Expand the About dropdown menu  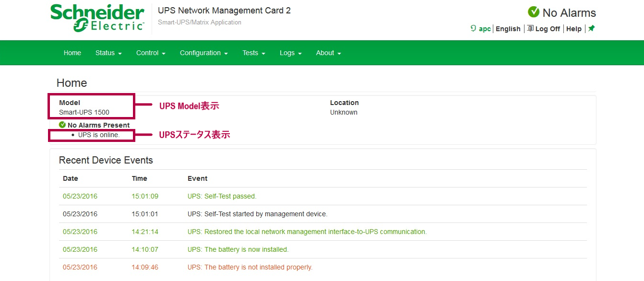(x=329, y=53)
